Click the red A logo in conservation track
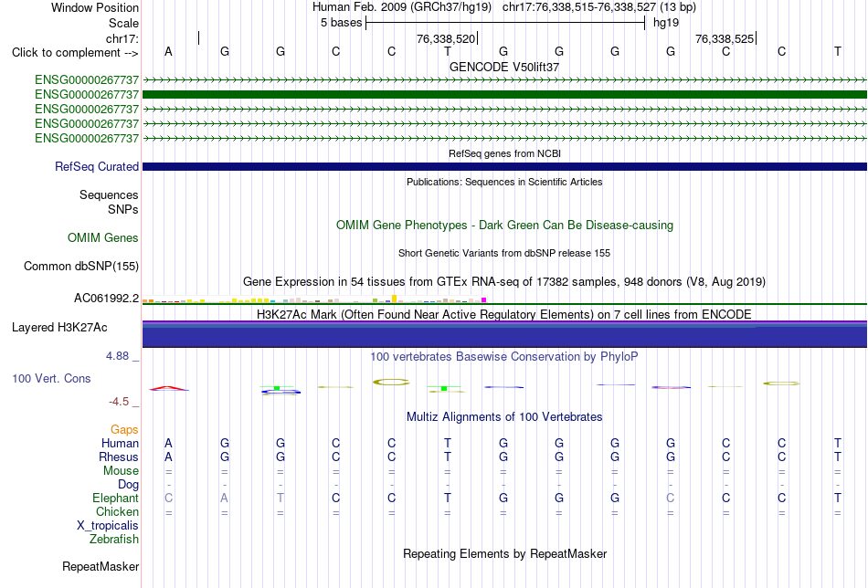 [169, 388]
